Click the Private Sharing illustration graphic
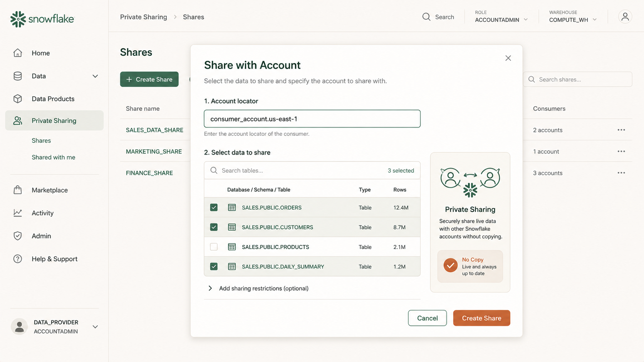The width and height of the screenshot is (644, 362). (470, 182)
